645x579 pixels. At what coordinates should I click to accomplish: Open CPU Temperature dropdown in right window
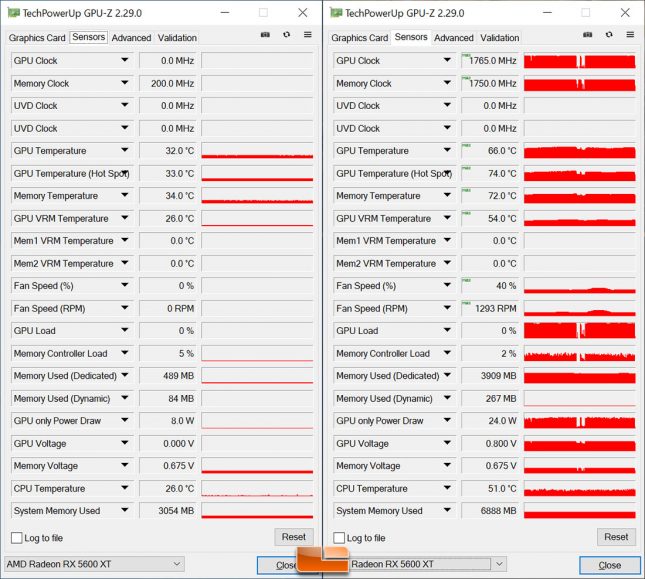click(447, 488)
